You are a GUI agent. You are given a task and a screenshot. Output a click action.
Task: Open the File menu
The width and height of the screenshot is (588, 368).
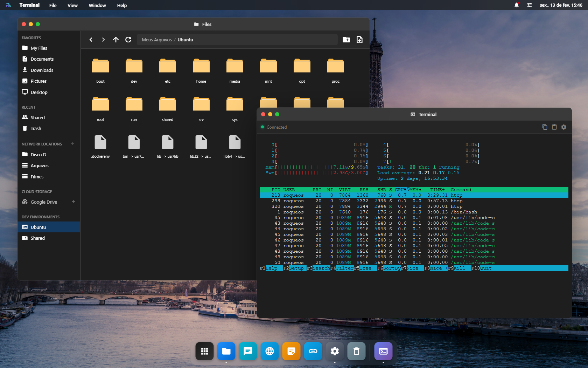pyautogui.click(x=52, y=5)
